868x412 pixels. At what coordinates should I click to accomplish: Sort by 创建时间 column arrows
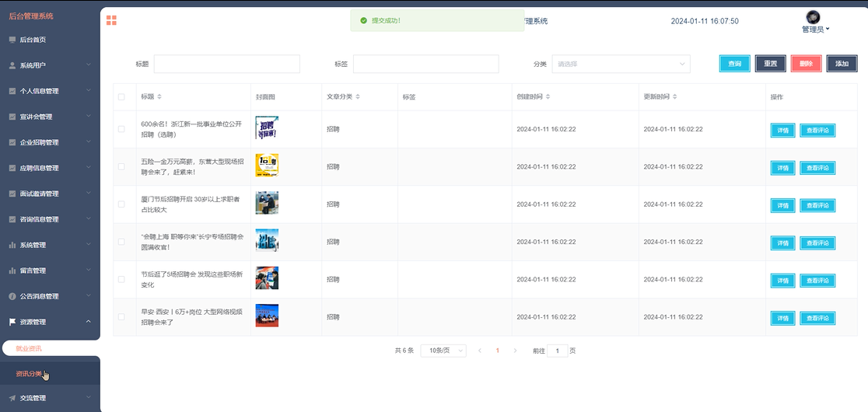coord(548,96)
